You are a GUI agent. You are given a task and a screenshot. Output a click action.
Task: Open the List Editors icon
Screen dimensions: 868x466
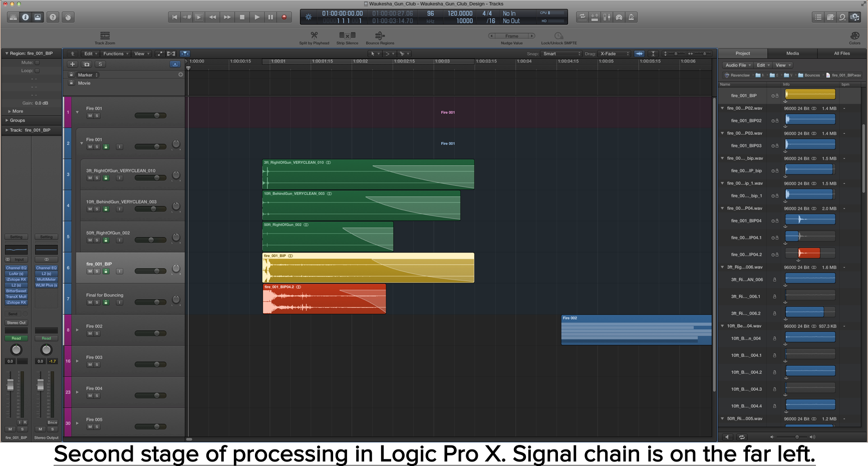coord(818,17)
